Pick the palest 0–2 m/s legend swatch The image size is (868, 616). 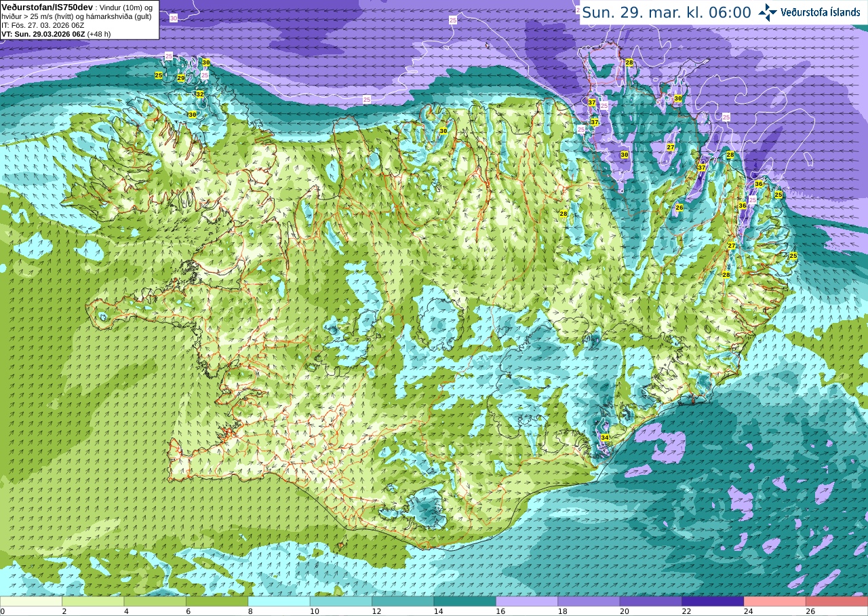pos(31,601)
